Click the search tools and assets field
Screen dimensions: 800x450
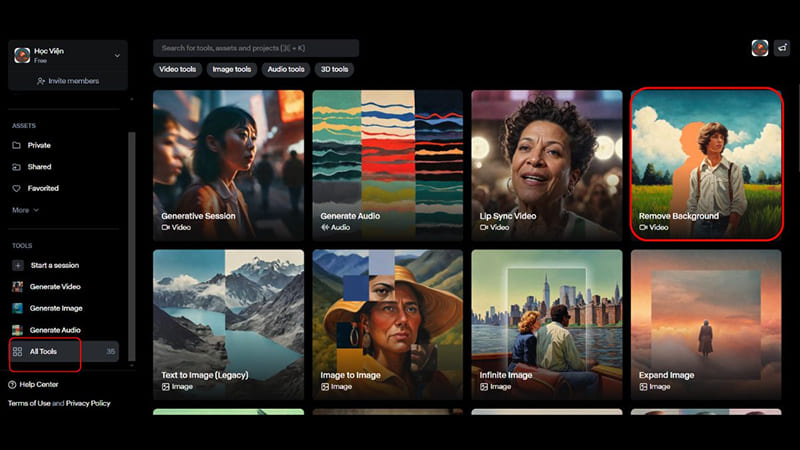point(255,48)
